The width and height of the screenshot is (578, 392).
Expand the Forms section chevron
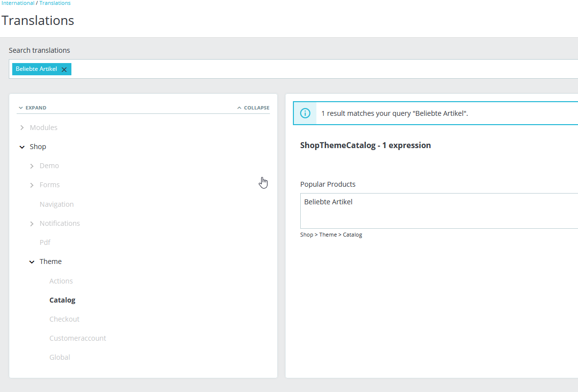point(32,185)
